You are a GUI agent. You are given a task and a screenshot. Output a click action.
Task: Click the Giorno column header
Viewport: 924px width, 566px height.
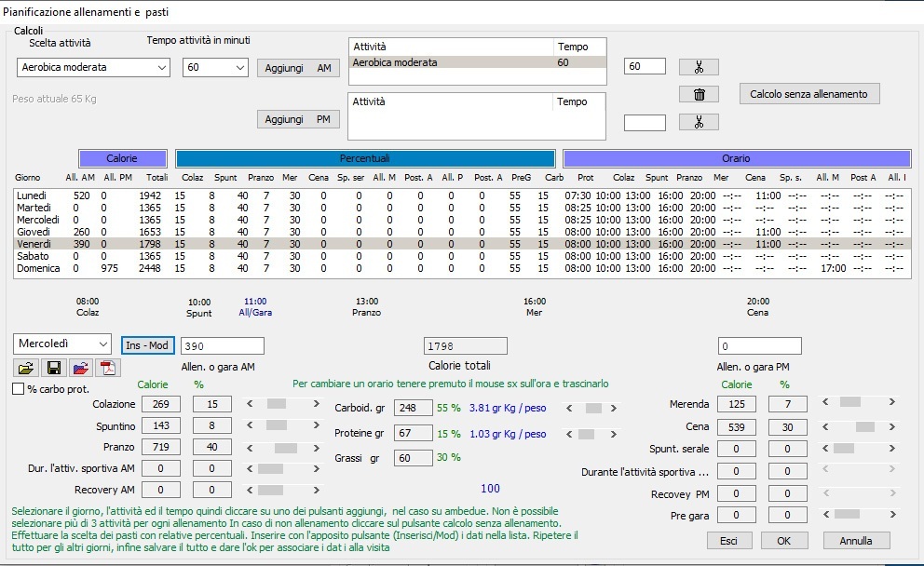coord(28,177)
